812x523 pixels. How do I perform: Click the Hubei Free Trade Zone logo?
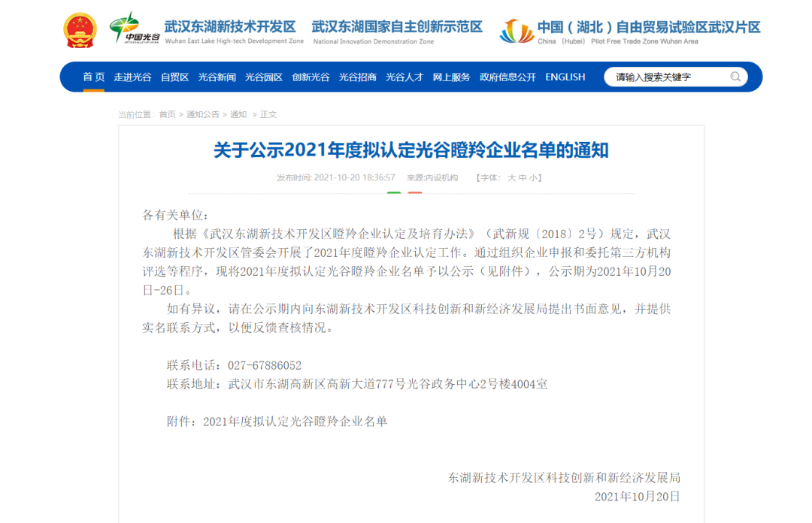[x=517, y=32]
